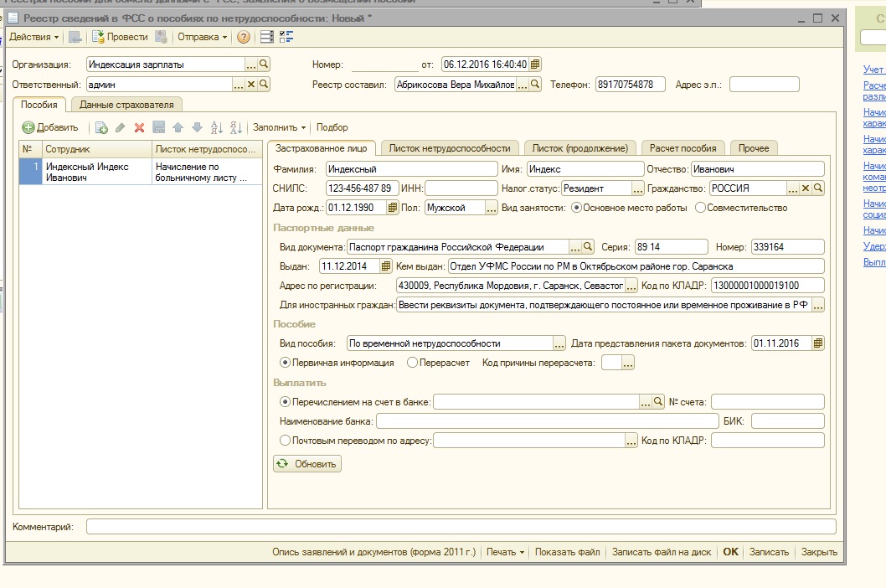Viewport: 886px width, 588px height.
Task: Click the red delete row icon
Action: [139, 127]
